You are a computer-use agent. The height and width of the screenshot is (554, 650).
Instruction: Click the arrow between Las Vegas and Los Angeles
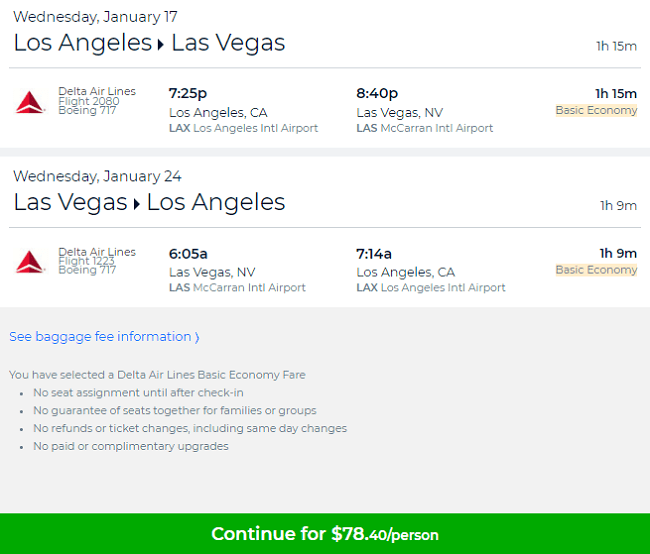click(x=137, y=204)
